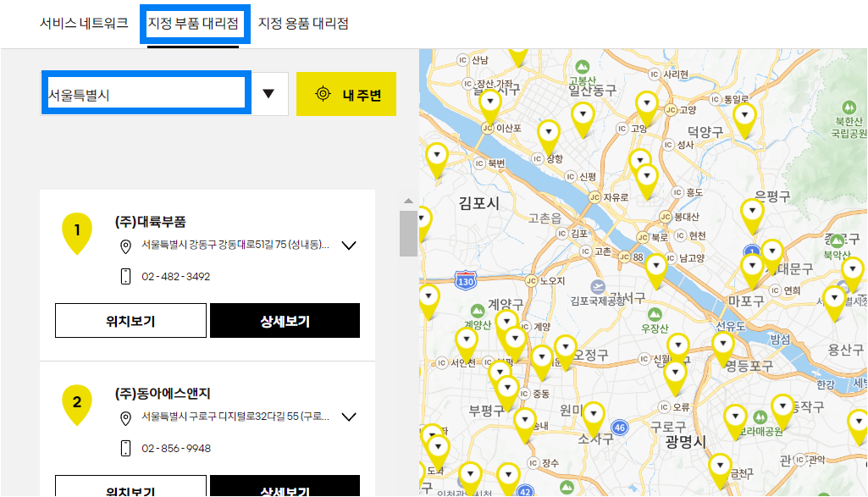Click route 46 road badge
Screen dimensions: 868x497
pyautogui.click(x=619, y=428)
